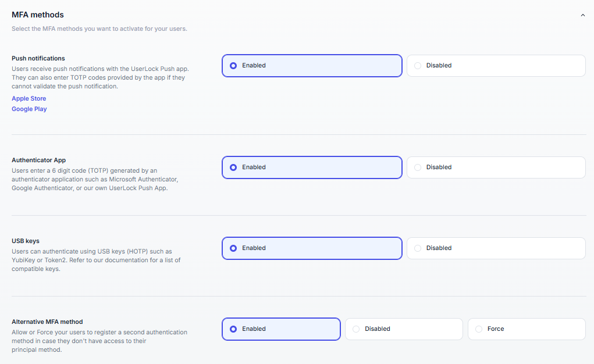Viewport: 594px width, 364px height.
Task: Collapse the MFA methods section chevron
Action: click(582, 15)
